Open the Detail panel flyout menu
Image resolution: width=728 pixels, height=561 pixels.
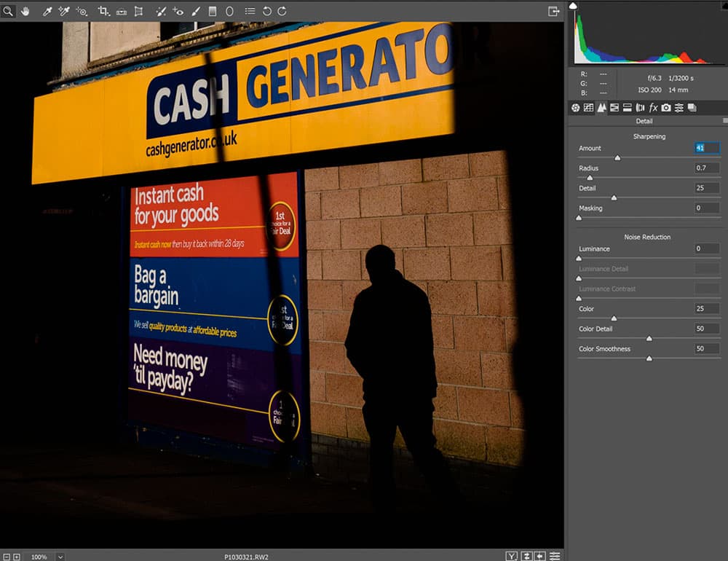pos(725,121)
